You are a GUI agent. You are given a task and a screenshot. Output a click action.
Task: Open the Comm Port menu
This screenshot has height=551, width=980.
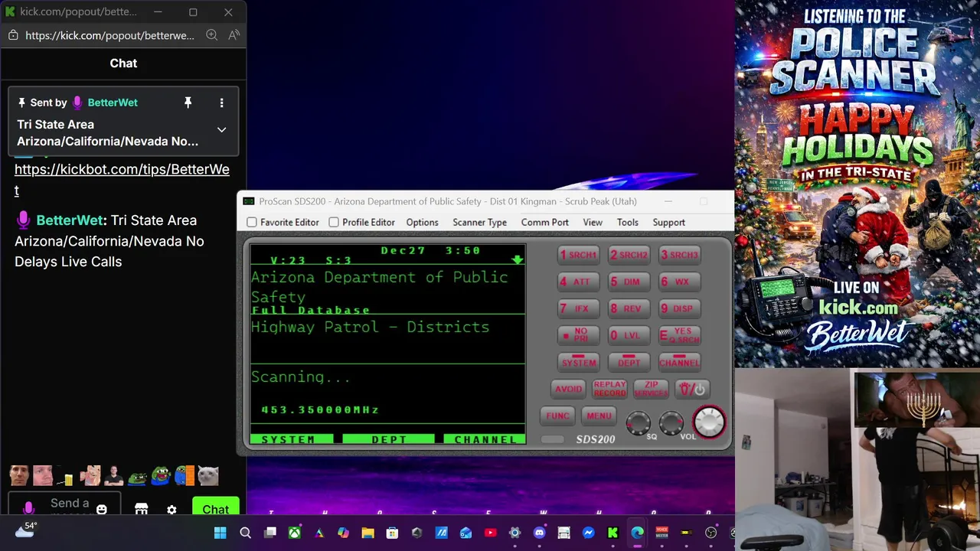coord(544,222)
